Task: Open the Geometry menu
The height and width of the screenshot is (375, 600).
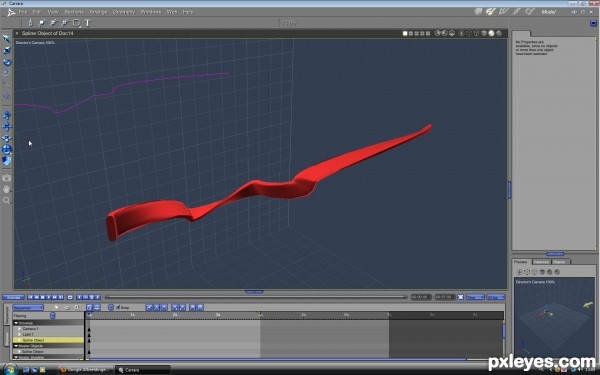Action: tap(124, 12)
